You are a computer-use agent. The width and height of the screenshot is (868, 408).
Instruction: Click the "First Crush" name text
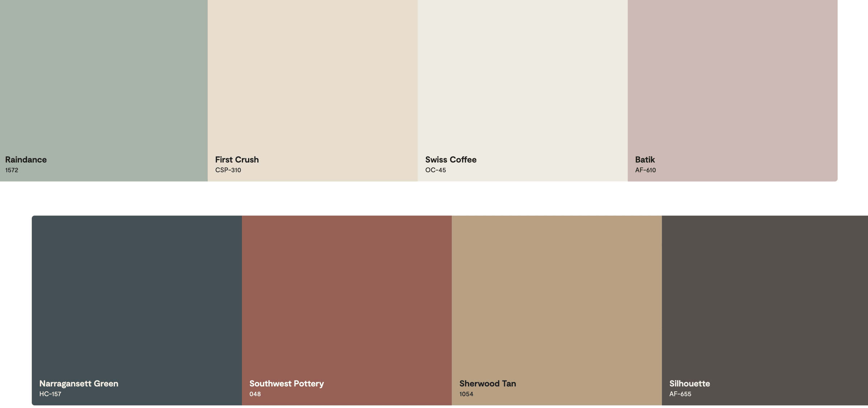pos(237,160)
